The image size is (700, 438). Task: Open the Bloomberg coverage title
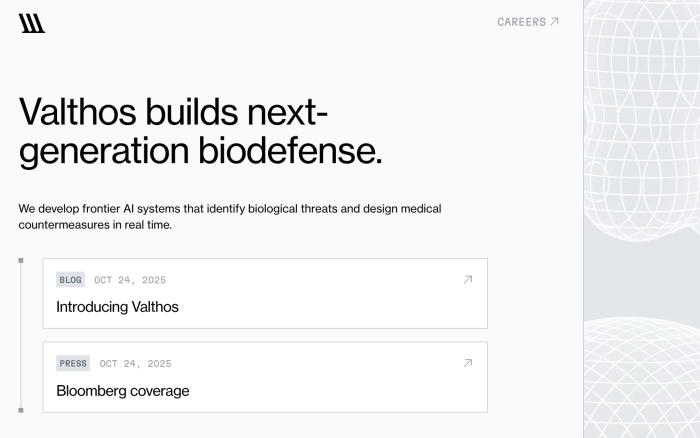tap(122, 391)
